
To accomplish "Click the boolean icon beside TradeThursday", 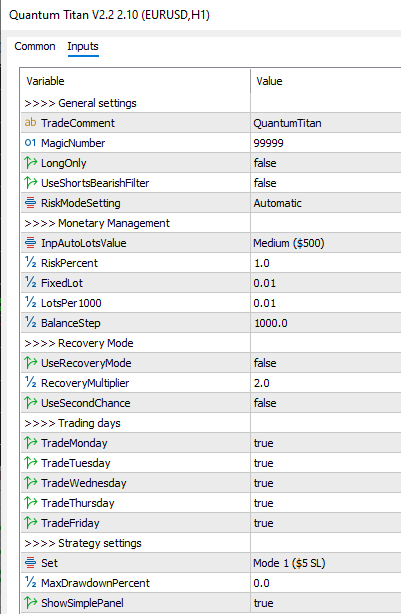I will click(x=31, y=502).
